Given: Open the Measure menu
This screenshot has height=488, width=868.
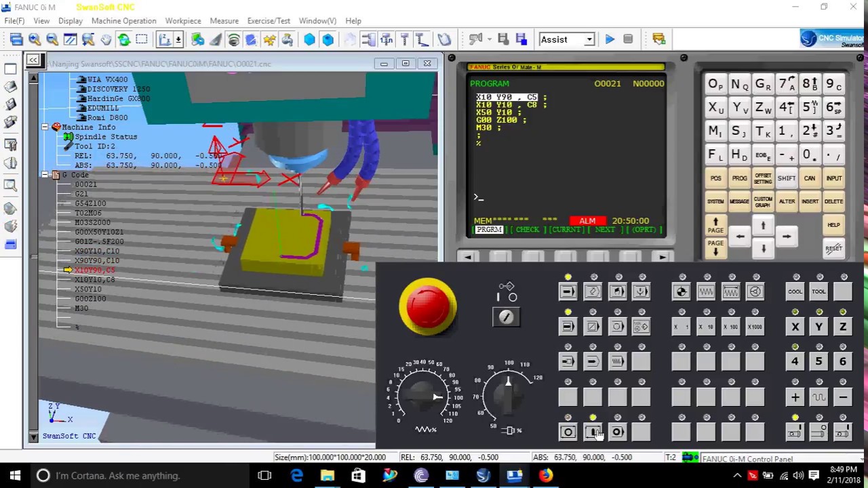Looking at the screenshot, I should click(x=224, y=21).
